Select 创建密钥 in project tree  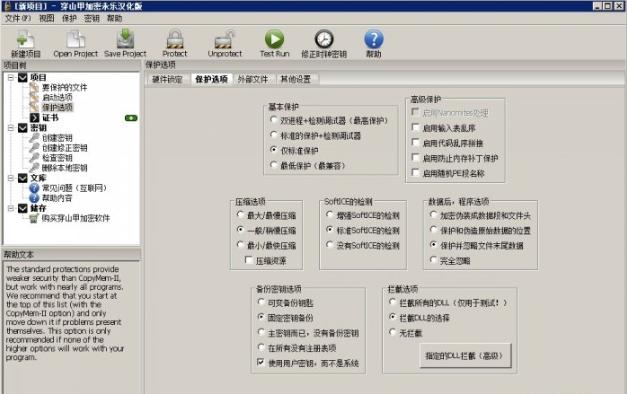57,138
